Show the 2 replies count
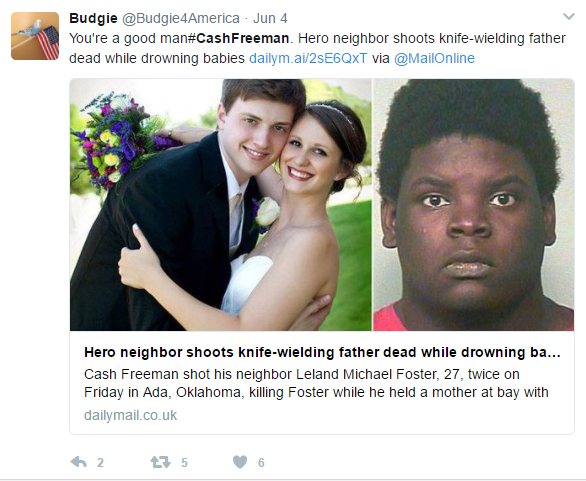The width and height of the screenshot is (586, 481). click(x=100, y=463)
